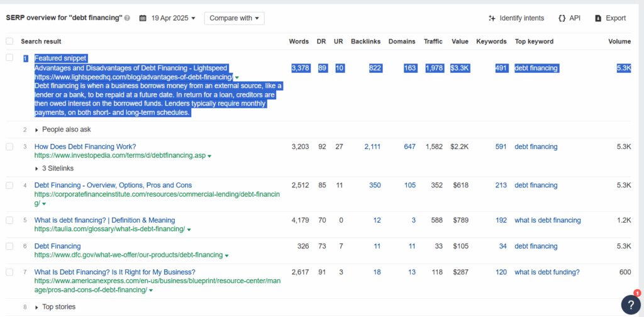Image resolution: width=644 pixels, height=317 pixels.
Task: Open the Compare with dropdown
Action: (234, 18)
